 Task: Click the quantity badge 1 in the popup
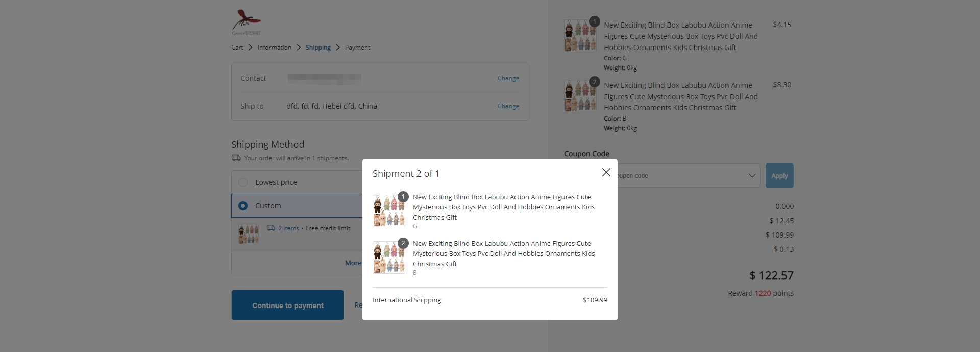pos(403,197)
